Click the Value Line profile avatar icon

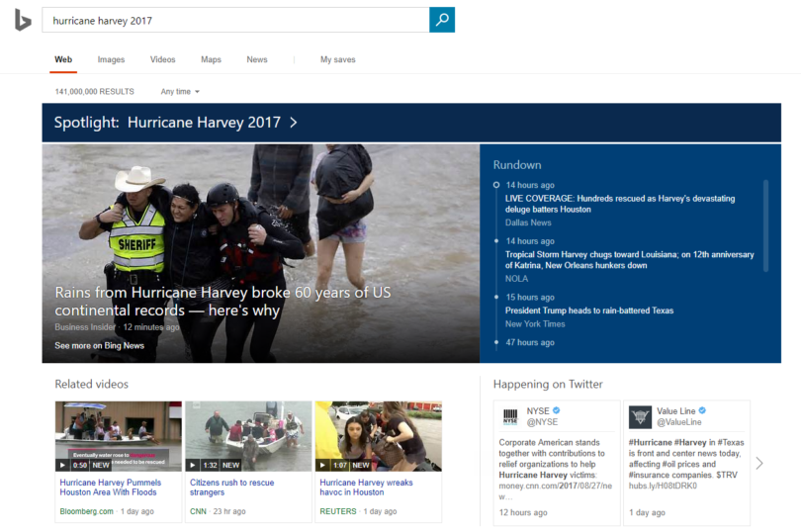pyautogui.click(x=640, y=416)
